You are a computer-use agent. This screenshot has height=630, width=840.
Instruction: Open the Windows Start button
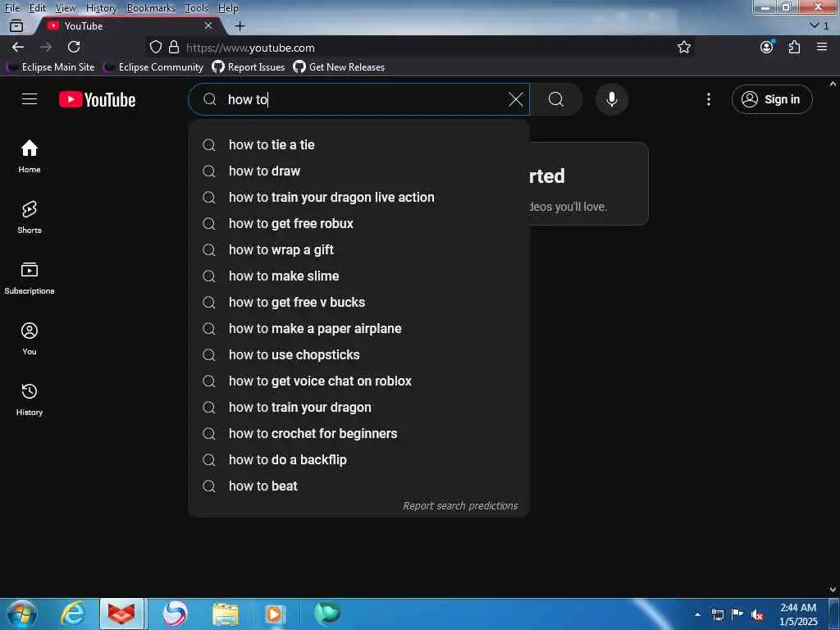coord(21,614)
